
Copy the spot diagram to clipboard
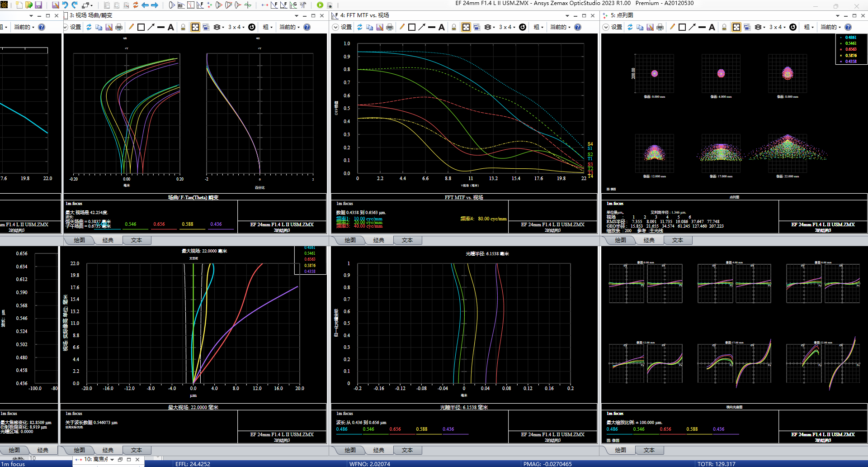coord(640,27)
